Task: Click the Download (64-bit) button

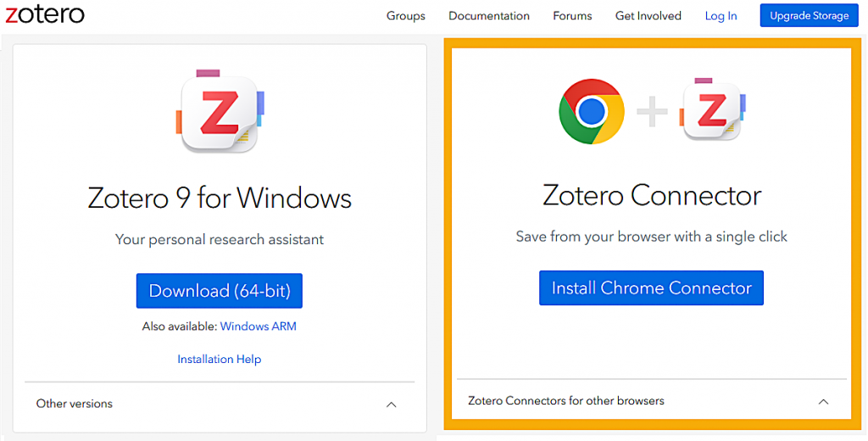Action: point(220,291)
